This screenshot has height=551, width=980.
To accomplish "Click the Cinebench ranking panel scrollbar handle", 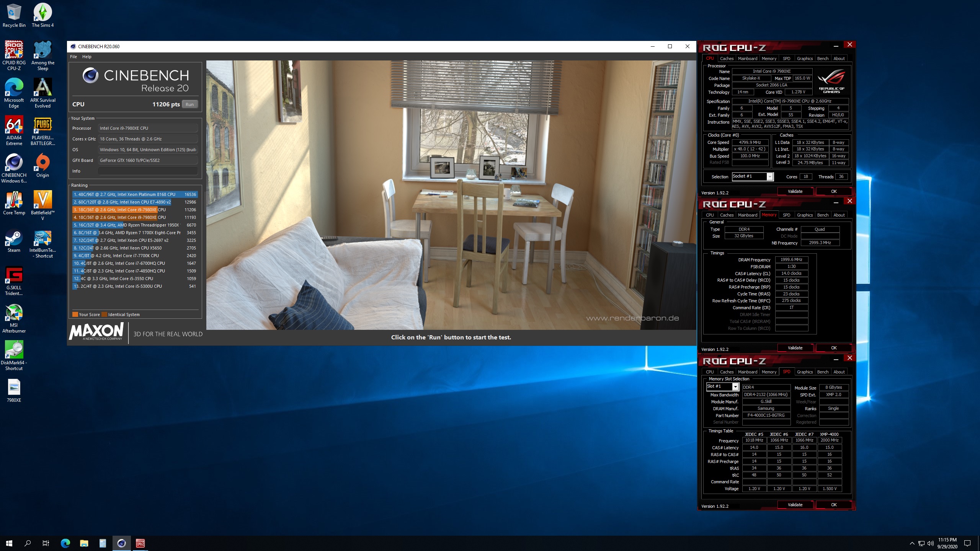I will pos(204,203).
